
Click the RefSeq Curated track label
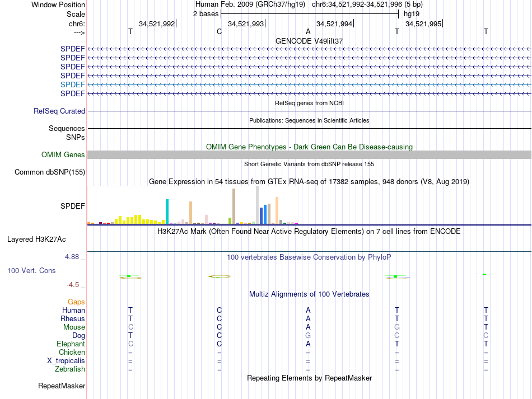(59, 111)
